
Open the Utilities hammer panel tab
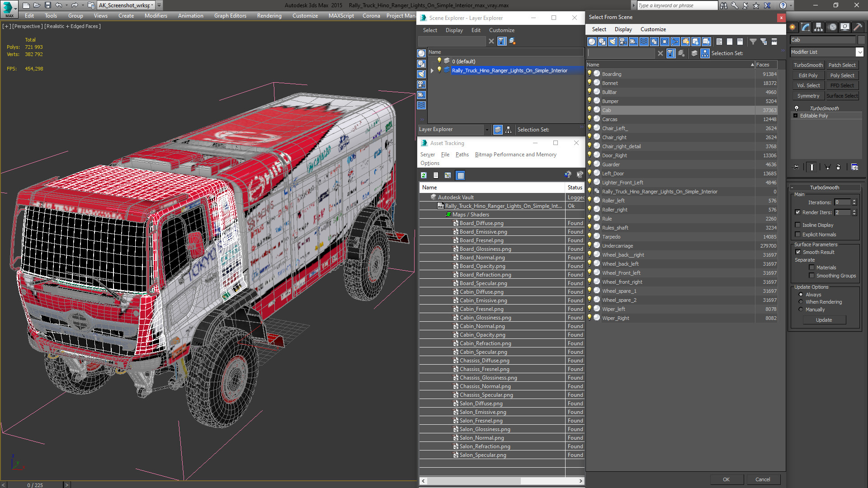pos(857,27)
